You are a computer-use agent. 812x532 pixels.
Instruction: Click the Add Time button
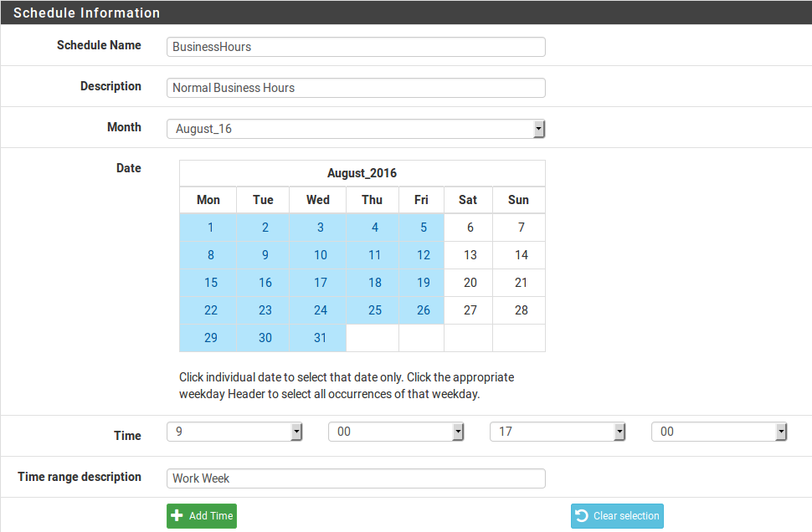coord(201,516)
